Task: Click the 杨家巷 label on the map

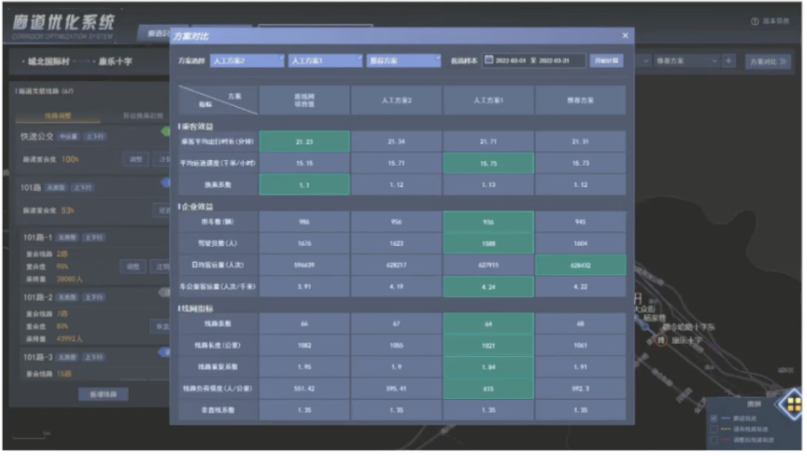Action: pos(655,318)
